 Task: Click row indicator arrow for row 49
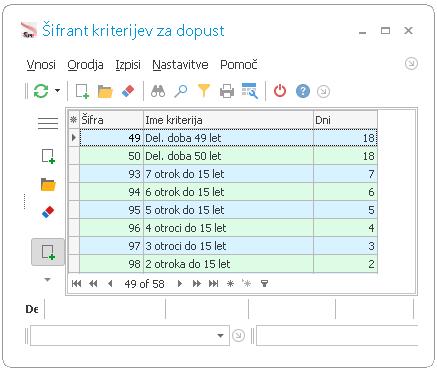pyautogui.click(x=74, y=138)
